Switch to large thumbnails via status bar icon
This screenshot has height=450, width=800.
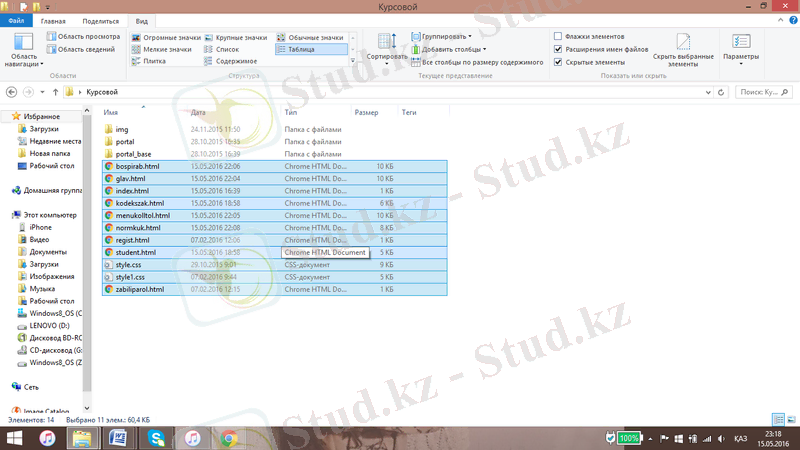pos(791,420)
